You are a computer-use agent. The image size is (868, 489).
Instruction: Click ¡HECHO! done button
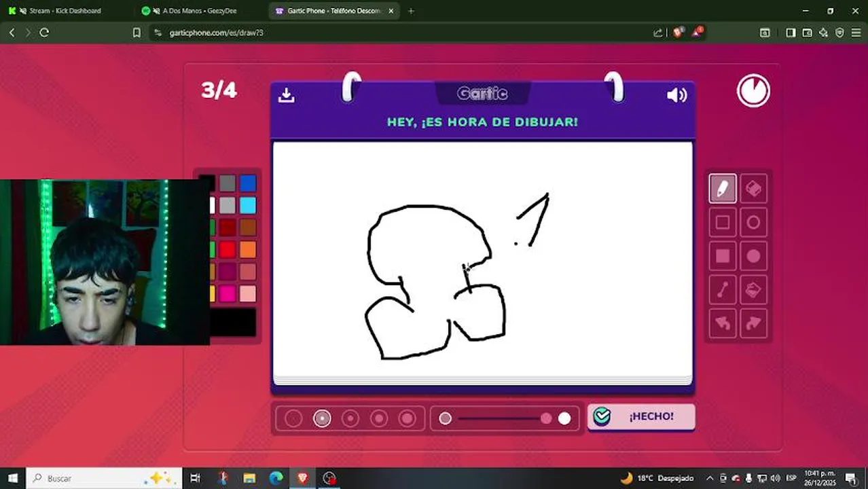click(x=641, y=416)
